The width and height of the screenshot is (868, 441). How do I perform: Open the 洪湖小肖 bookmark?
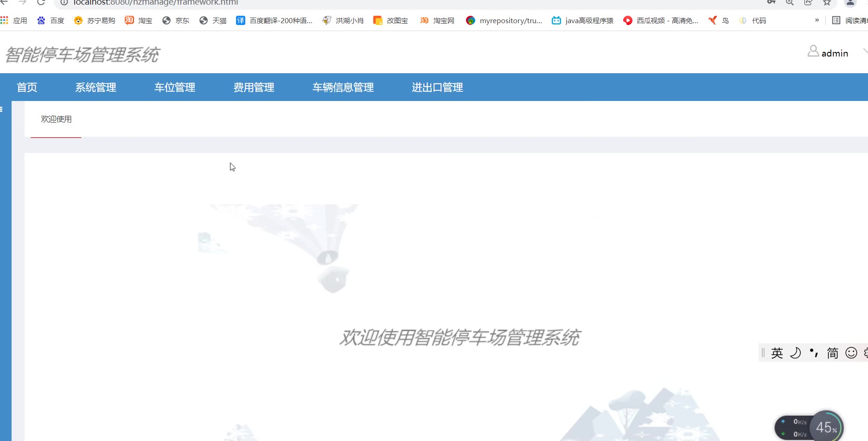point(343,20)
